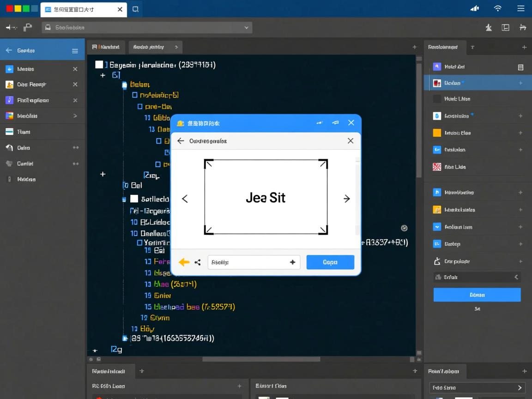
Task: Click the right arrow next to preview frame
Action: pyautogui.click(x=346, y=199)
